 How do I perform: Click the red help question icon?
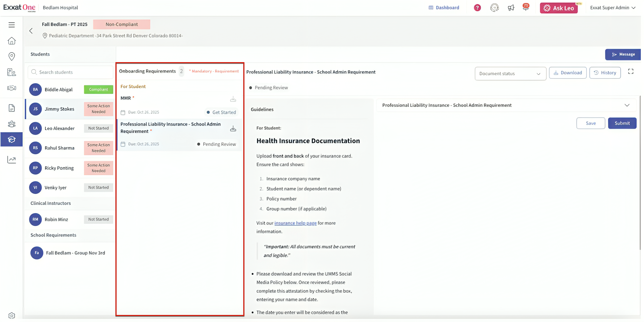[x=477, y=8]
